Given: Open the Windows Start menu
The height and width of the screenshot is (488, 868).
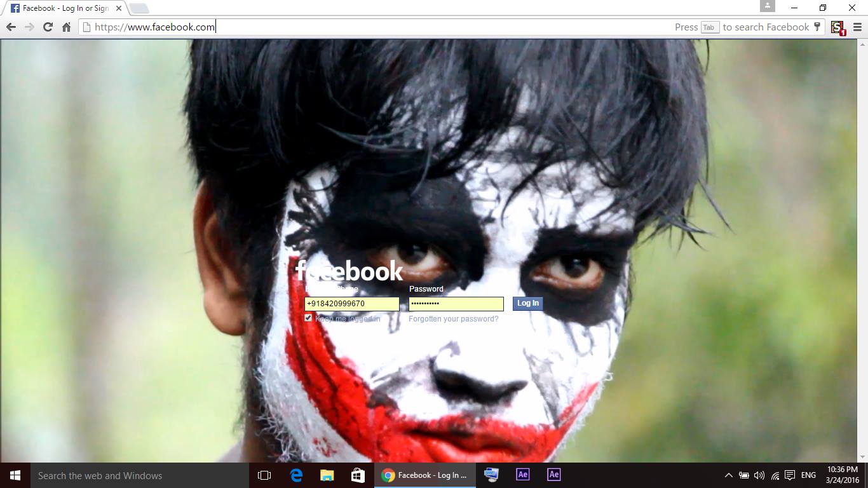Looking at the screenshot, I should pos(15,475).
